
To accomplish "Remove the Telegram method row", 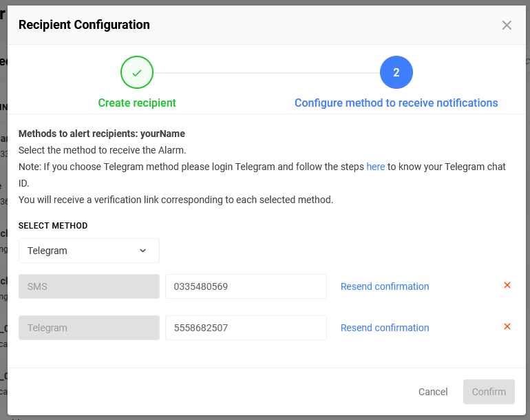I will click(507, 326).
